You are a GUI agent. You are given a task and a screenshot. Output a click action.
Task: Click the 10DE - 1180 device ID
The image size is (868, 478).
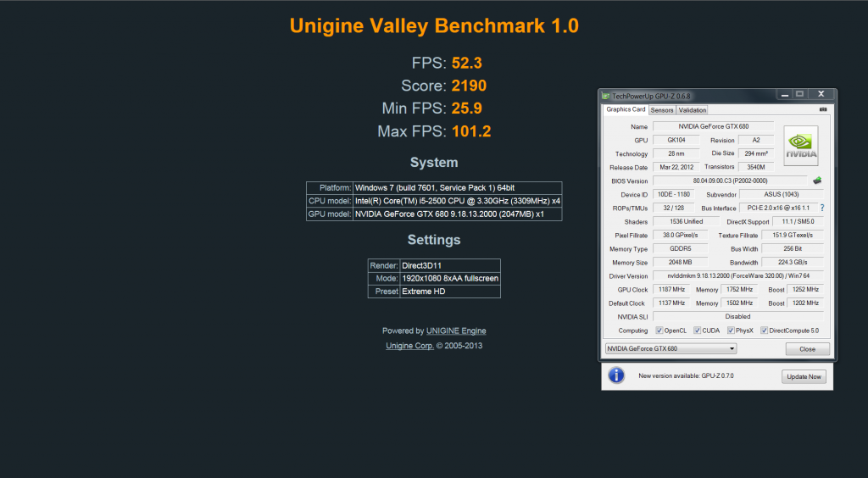pos(674,194)
